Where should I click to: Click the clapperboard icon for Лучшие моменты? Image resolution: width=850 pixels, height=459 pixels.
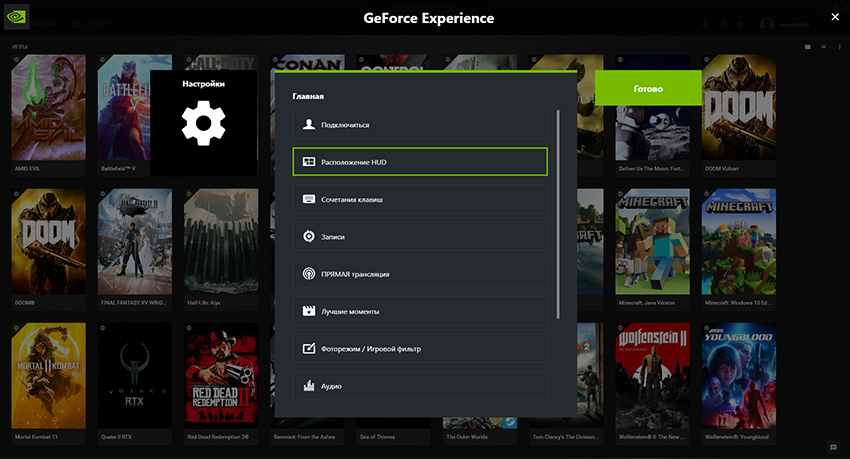point(309,311)
